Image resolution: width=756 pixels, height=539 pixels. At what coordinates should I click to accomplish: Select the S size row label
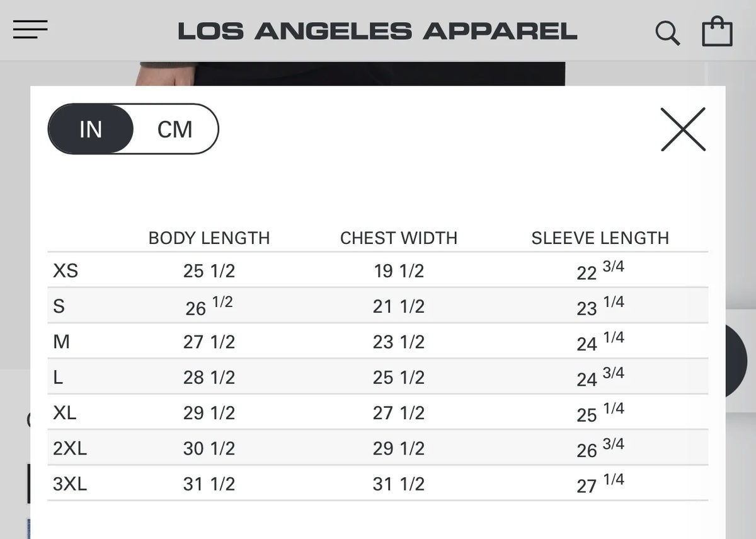click(x=59, y=306)
